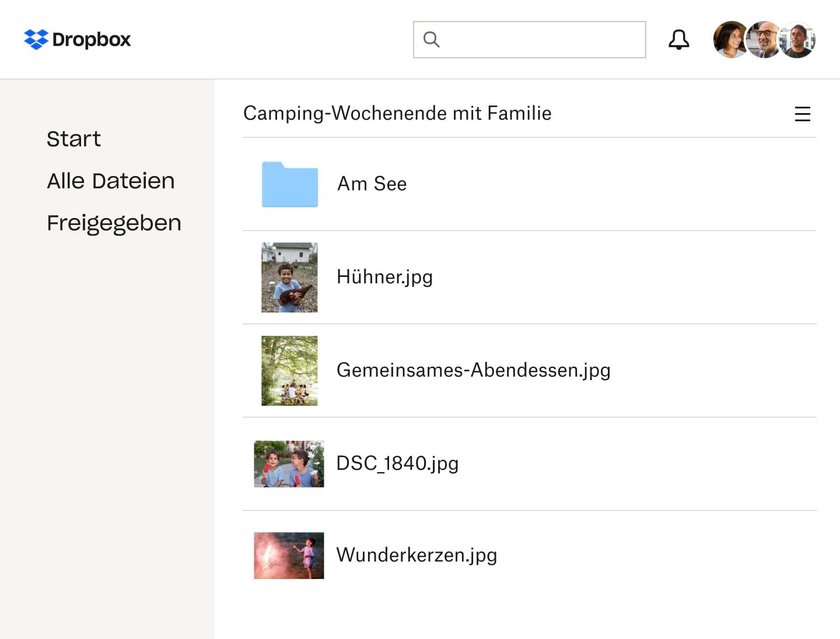Click the middle account avatar
Screen dimensions: 840x639
[764, 39]
